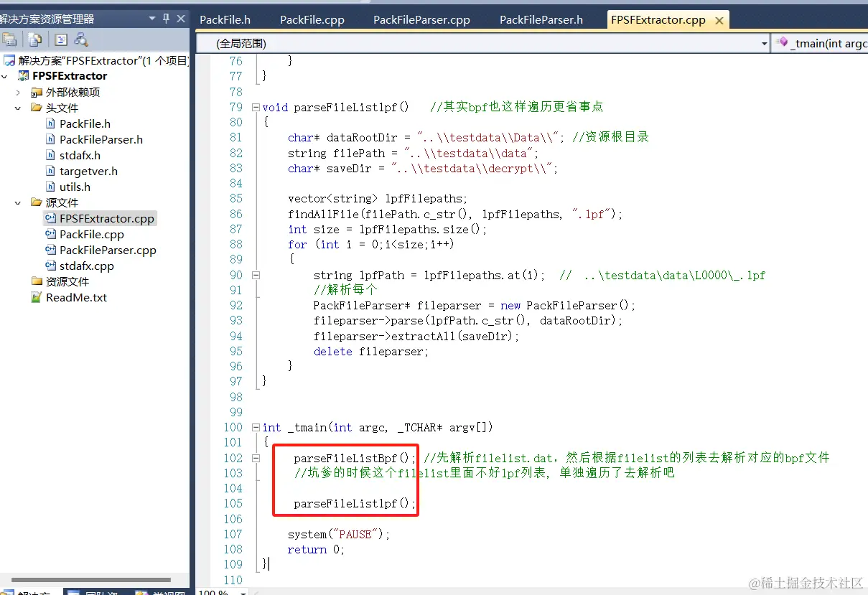Click 'parseFileListBpf();' on line 102

[x=355, y=458]
